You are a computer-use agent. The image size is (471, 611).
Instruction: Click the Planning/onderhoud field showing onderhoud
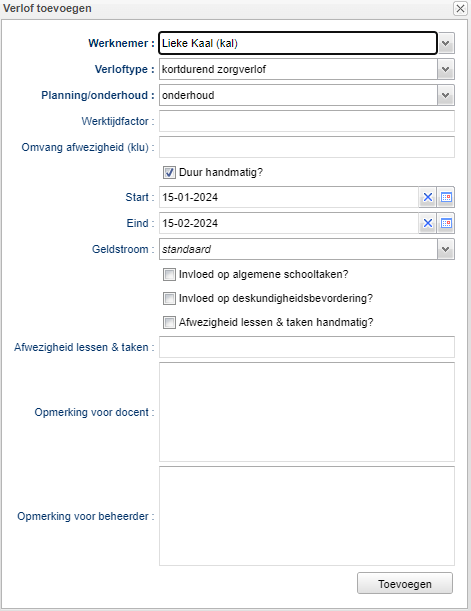[x=298, y=95]
